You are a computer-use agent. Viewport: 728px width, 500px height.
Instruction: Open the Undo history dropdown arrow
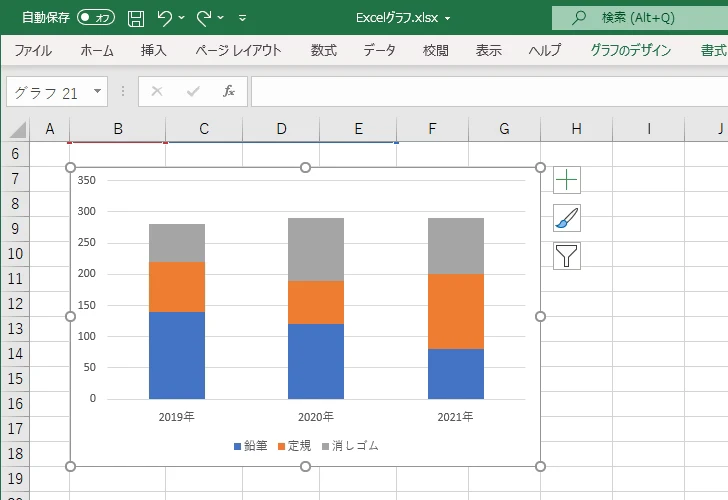pos(182,18)
